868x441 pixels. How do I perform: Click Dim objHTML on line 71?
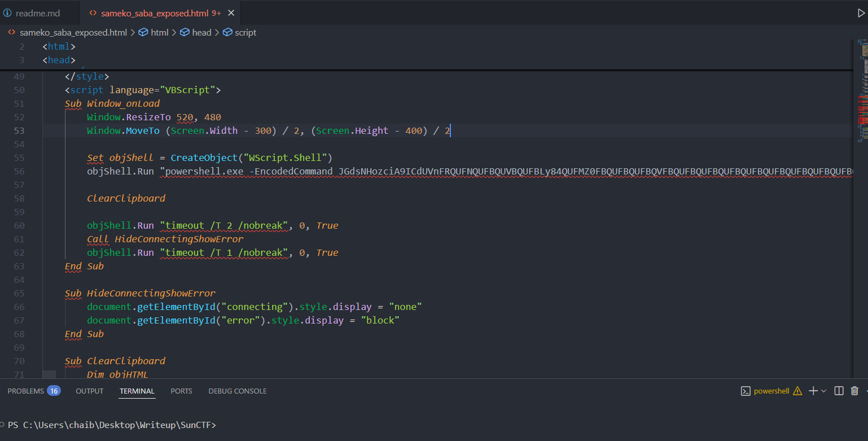click(117, 375)
